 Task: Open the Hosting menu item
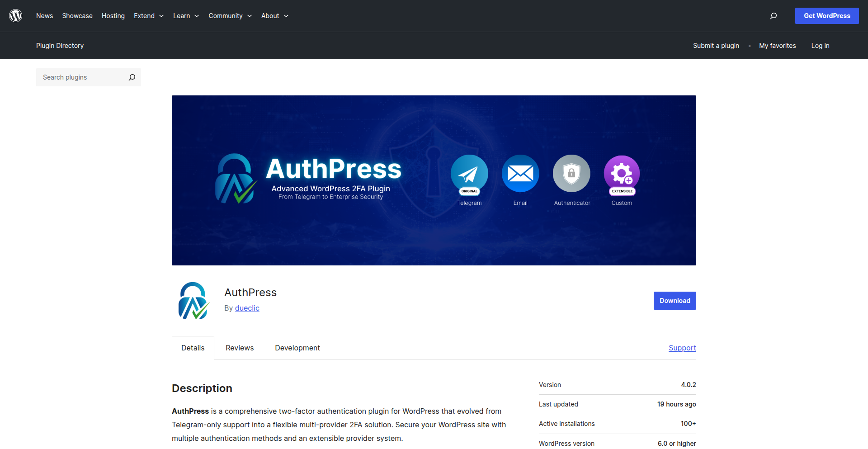click(113, 16)
